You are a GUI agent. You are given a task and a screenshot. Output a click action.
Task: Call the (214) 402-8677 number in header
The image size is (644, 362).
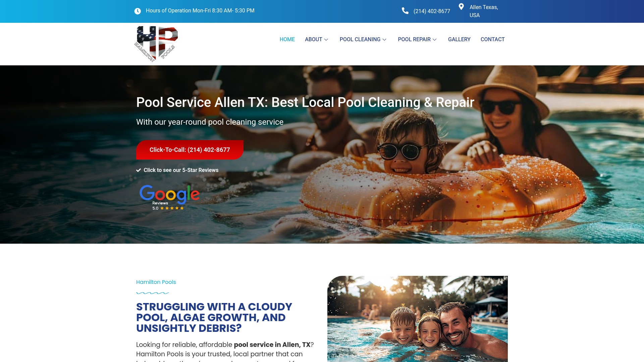pos(432,11)
